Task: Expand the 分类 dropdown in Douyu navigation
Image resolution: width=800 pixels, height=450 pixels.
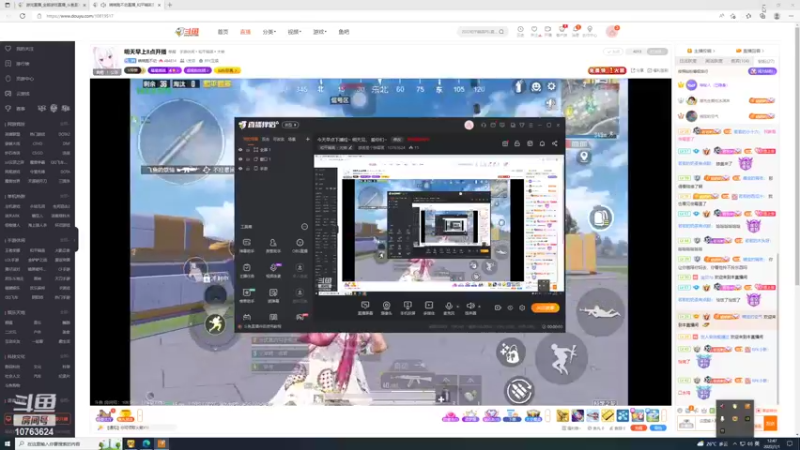Action: click(x=269, y=32)
